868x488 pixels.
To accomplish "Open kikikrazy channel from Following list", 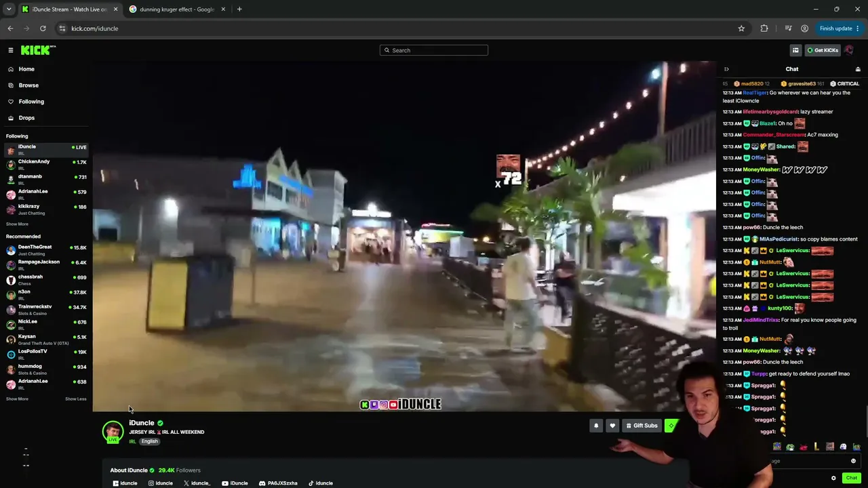I will 46,209.
